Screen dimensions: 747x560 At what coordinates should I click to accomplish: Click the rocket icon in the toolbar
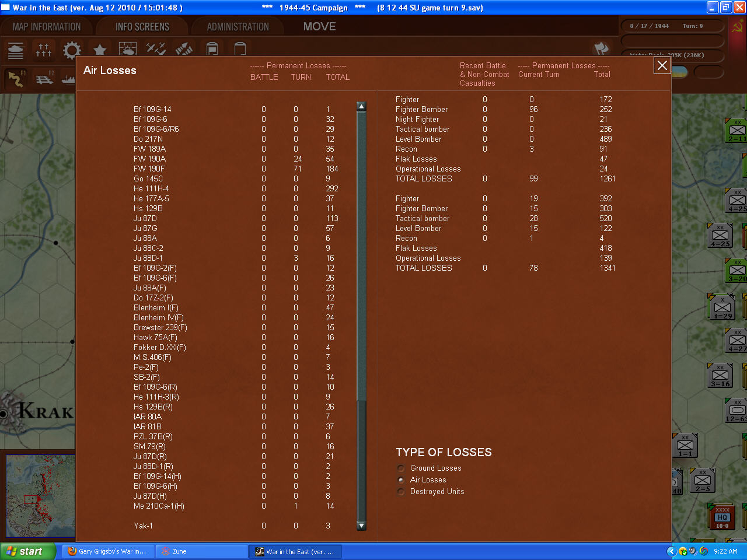(x=184, y=50)
